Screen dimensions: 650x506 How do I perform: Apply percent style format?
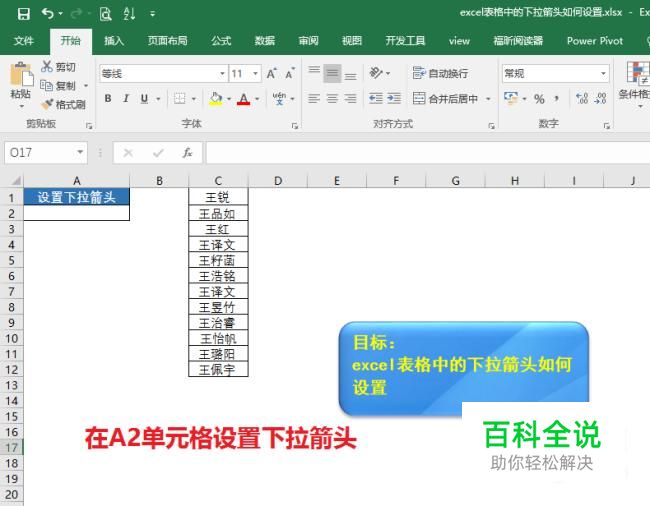pos(539,99)
